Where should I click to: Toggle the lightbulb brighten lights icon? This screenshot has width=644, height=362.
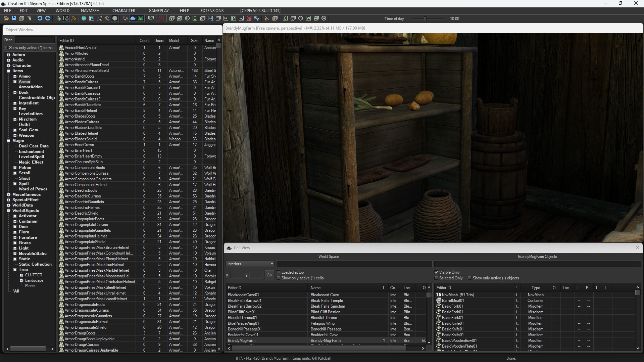[125, 18]
